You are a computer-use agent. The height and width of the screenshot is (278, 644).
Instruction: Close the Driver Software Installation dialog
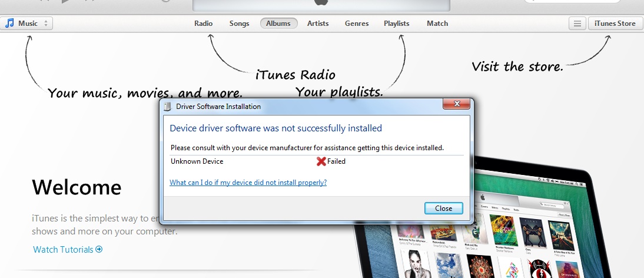(x=444, y=208)
